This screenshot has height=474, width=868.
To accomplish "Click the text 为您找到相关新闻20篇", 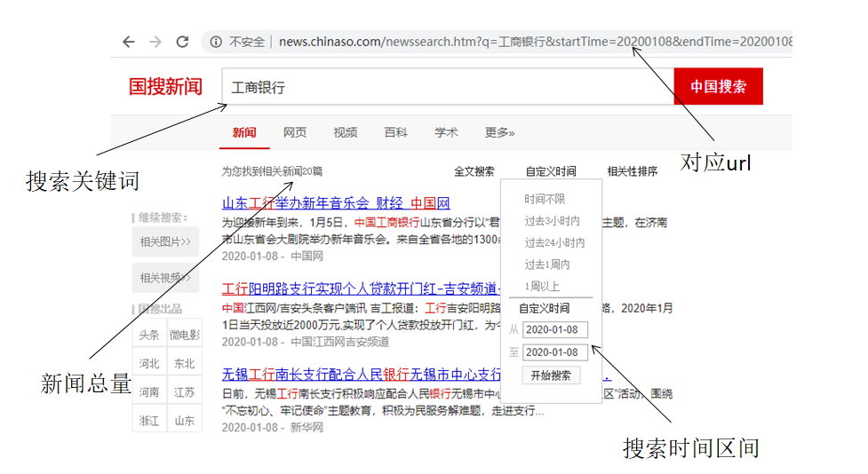I will tap(272, 171).
